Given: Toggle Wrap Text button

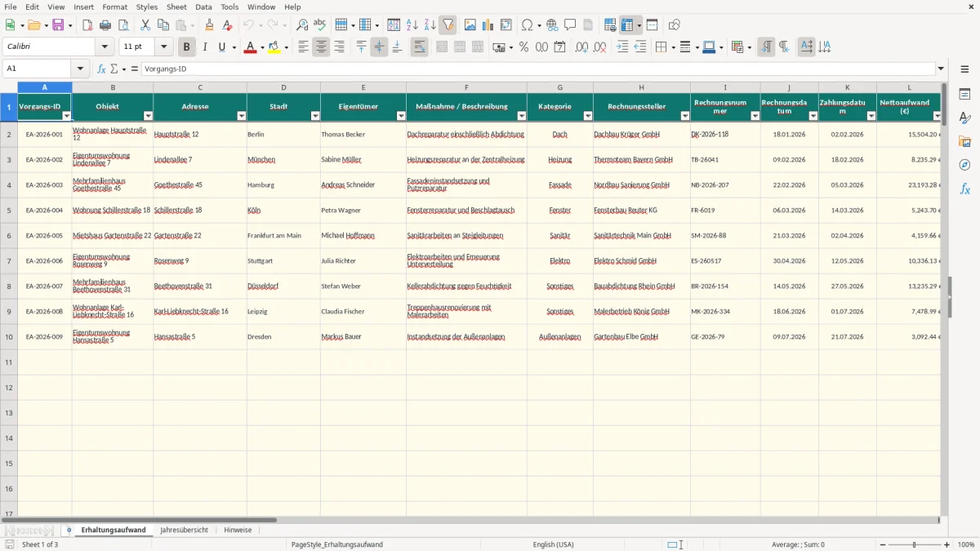Looking at the screenshot, I should click(419, 47).
